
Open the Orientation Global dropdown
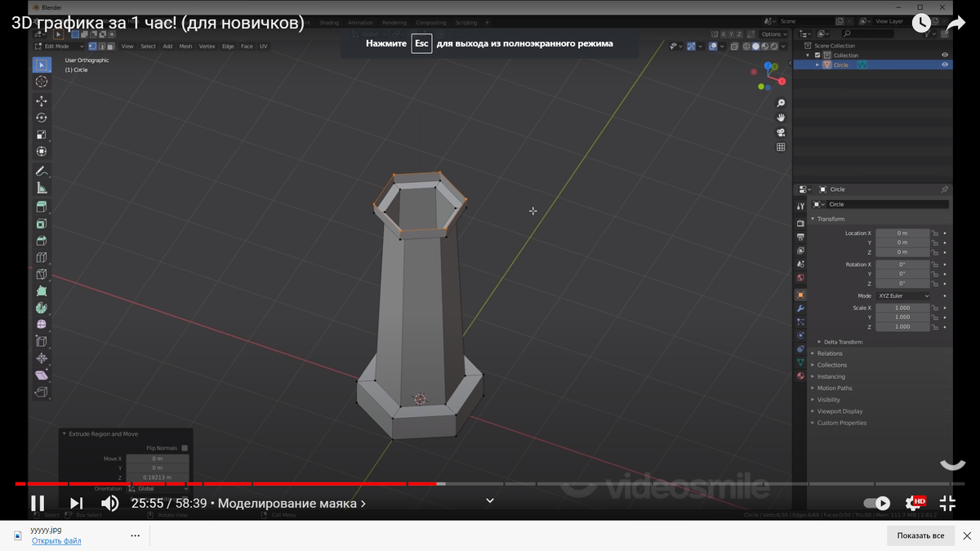point(158,488)
